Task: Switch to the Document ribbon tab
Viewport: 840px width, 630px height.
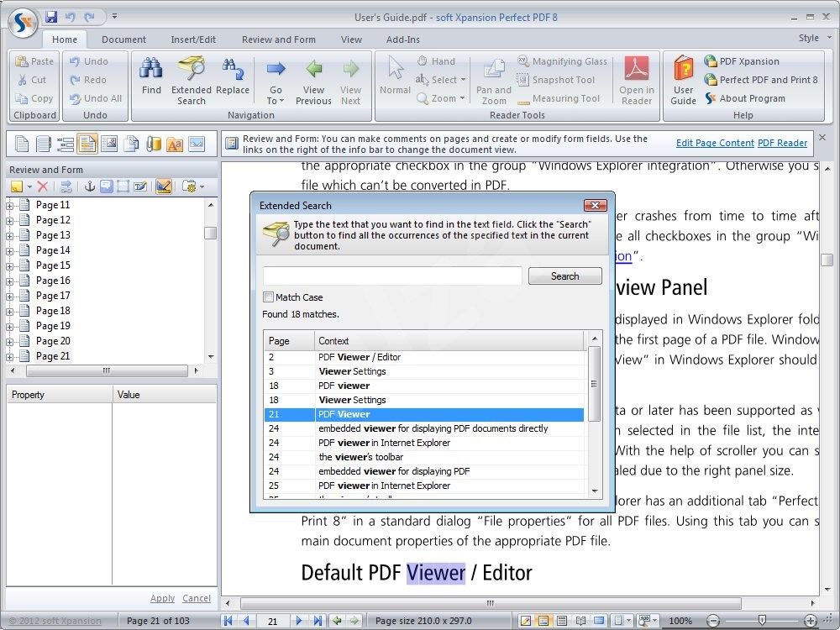Action: [123, 39]
